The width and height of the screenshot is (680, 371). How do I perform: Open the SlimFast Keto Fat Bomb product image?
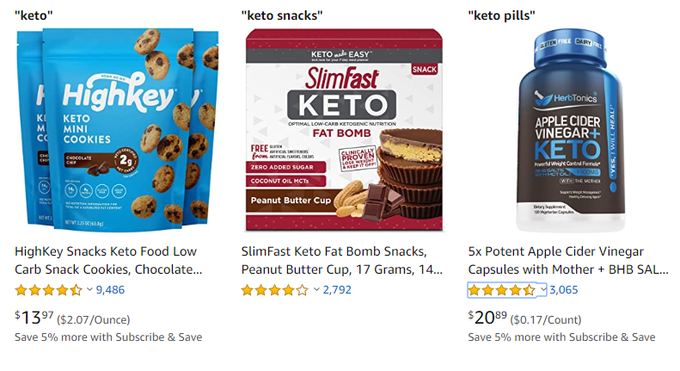point(344,129)
